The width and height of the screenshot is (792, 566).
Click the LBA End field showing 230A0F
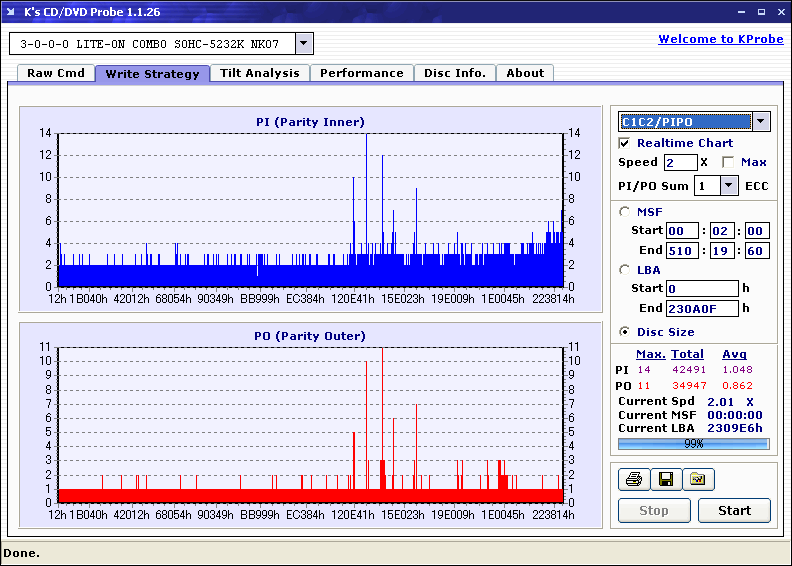702,308
